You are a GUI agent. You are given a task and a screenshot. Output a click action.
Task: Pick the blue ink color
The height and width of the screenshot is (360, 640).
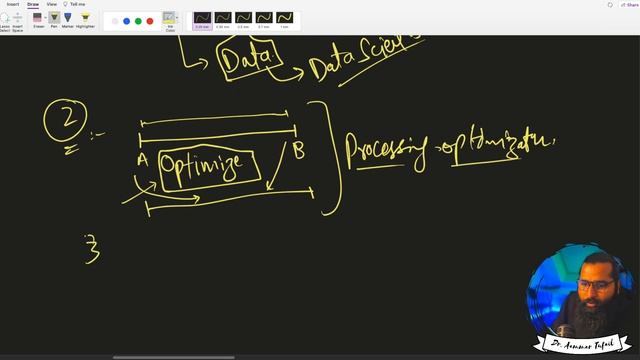[127, 21]
